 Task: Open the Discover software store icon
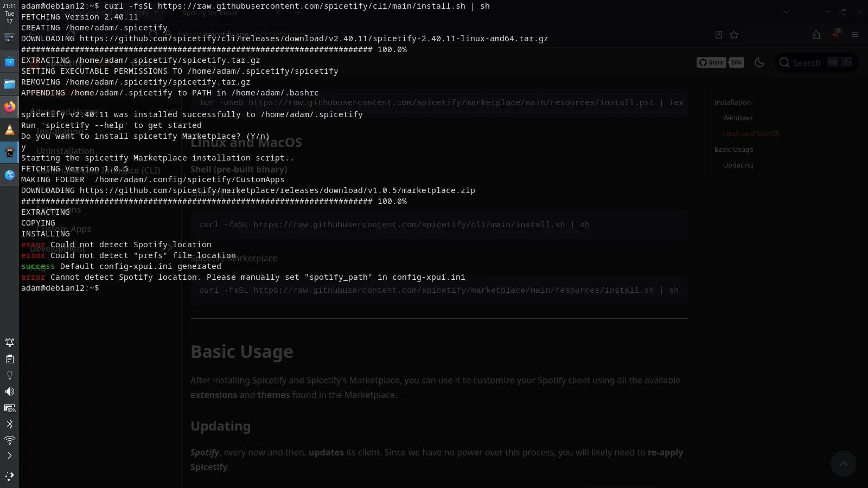click(x=9, y=61)
